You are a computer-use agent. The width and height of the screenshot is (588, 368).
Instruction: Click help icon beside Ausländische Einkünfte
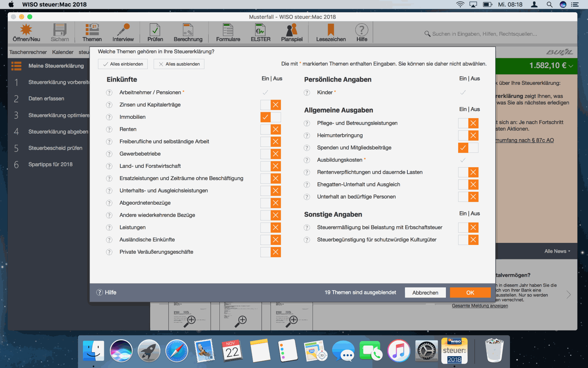pos(109,240)
